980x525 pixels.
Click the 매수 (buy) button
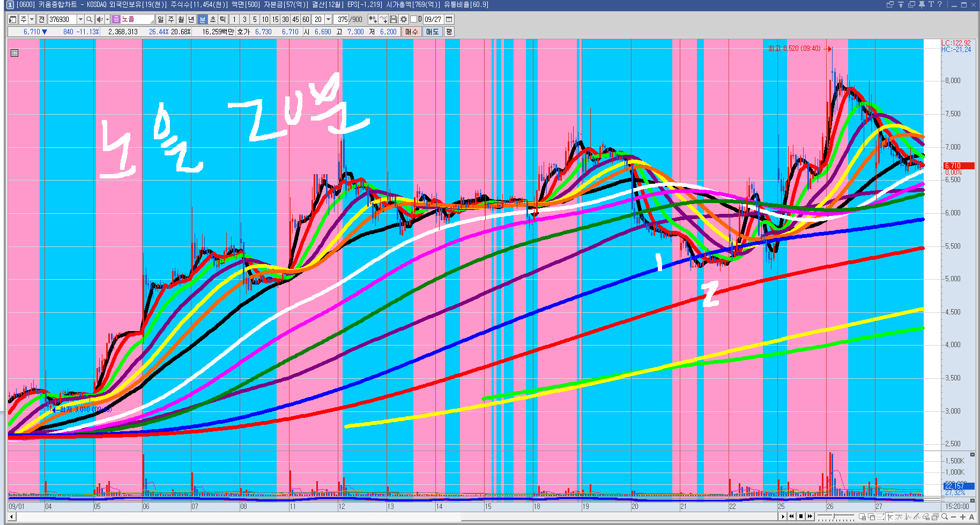411,32
